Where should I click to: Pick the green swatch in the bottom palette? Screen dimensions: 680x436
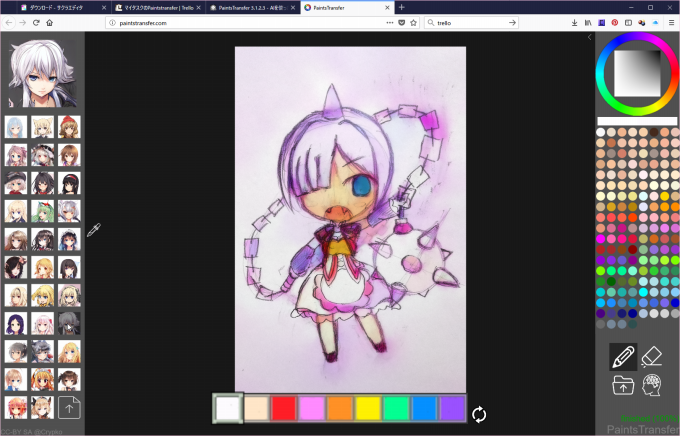click(396, 409)
